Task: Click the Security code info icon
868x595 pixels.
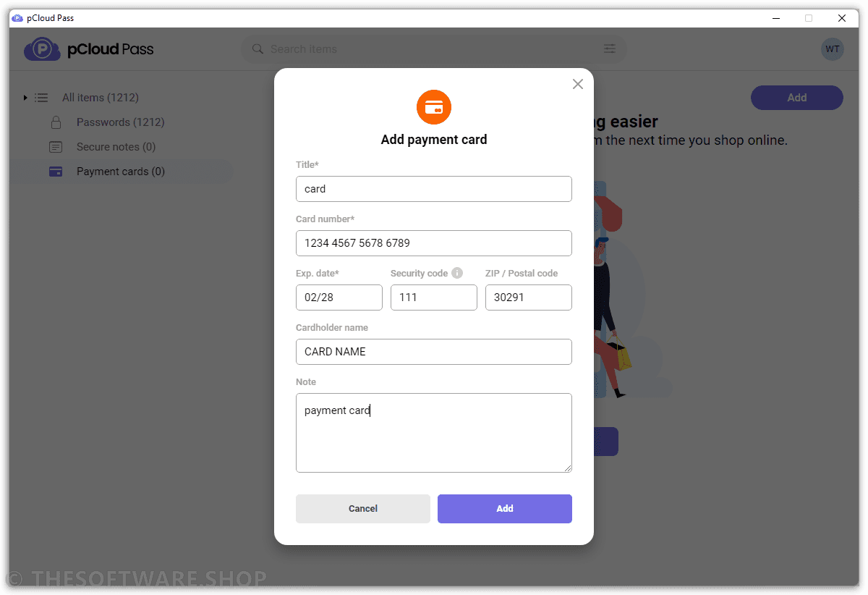Action: click(x=457, y=273)
